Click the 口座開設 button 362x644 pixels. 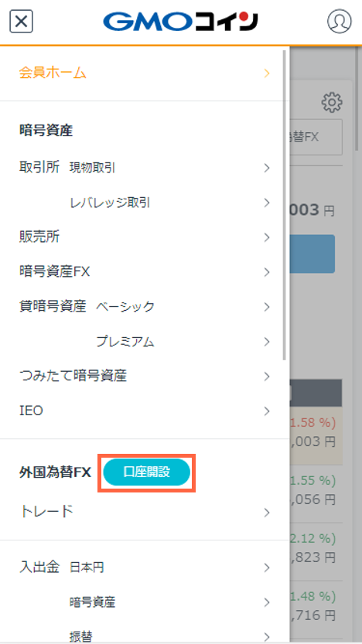pos(147,472)
